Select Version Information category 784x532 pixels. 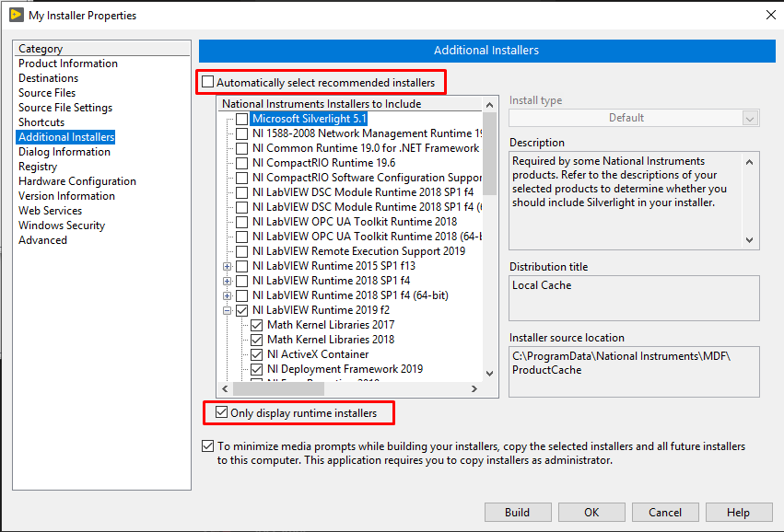point(67,196)
